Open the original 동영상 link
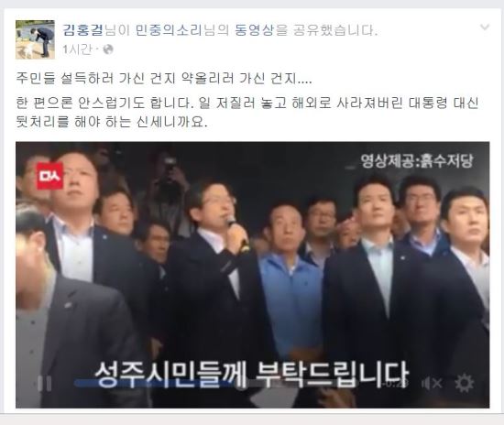This screenshot has height=425, width=504. [254, 30]
